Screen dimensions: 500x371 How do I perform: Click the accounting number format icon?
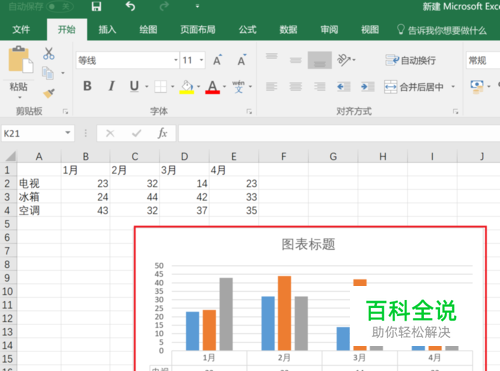coord(477,87)
